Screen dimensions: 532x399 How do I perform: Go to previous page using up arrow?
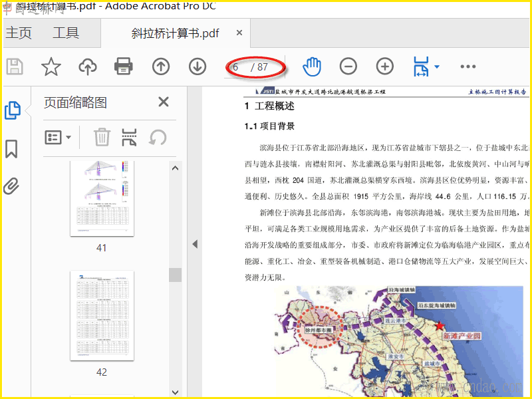tap(161, 66)
